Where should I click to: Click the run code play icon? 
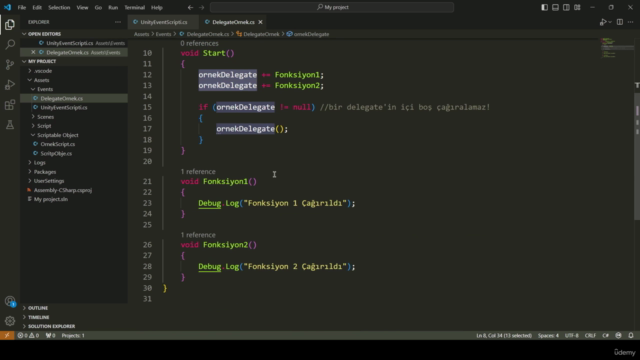click(x=603, y=22)
